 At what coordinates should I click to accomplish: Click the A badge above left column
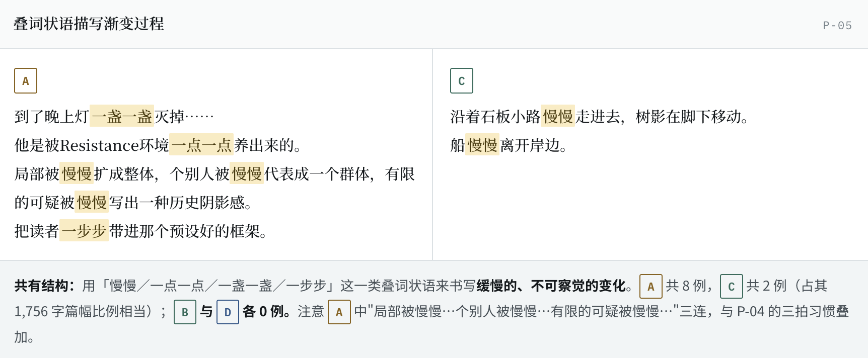26,81
